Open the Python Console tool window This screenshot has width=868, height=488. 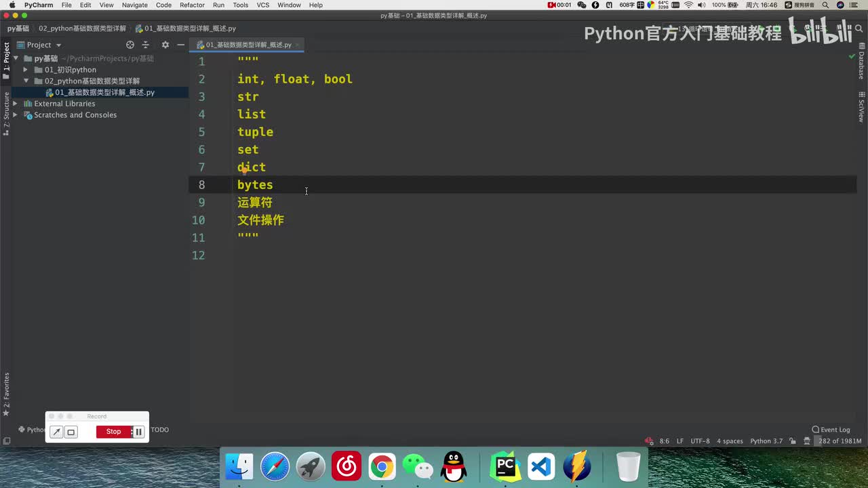coord(31,430)
